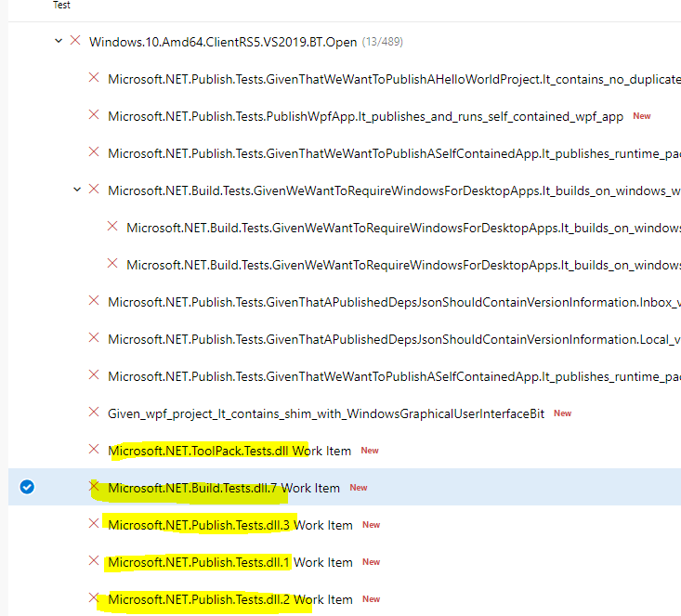Uncheck the selected Build.Tests.dll.7 row checkbox

pos(27,487)
